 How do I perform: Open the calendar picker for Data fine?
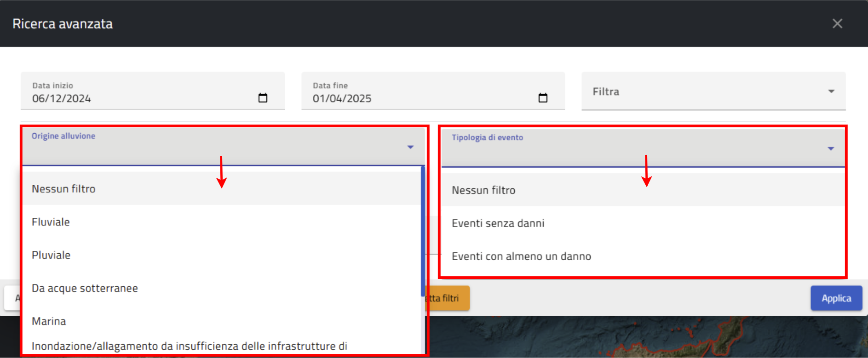[543, 98]
